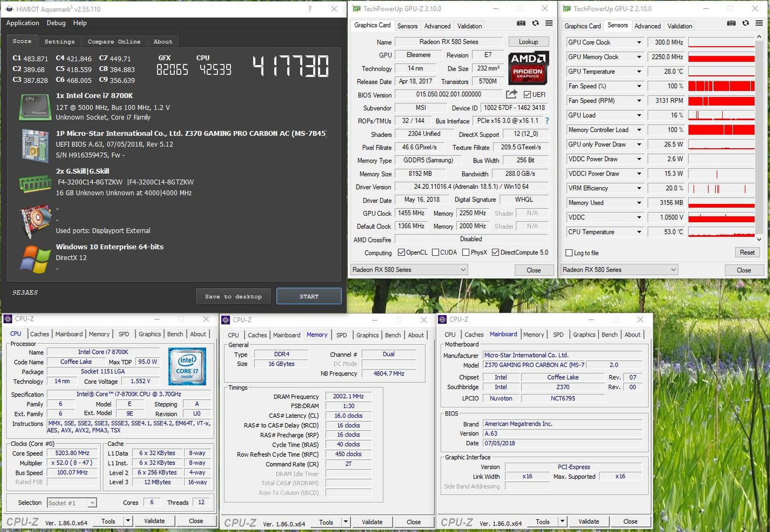Open the Application menu in Aquamark
The image size is (770, 532).
23,23
